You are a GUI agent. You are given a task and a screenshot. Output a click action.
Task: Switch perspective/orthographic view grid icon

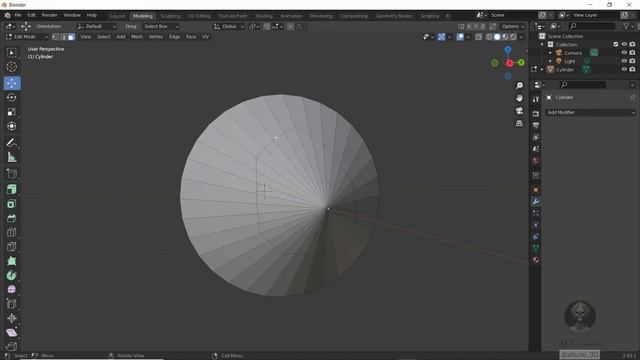pyautogui.click(x=519, y=123)
